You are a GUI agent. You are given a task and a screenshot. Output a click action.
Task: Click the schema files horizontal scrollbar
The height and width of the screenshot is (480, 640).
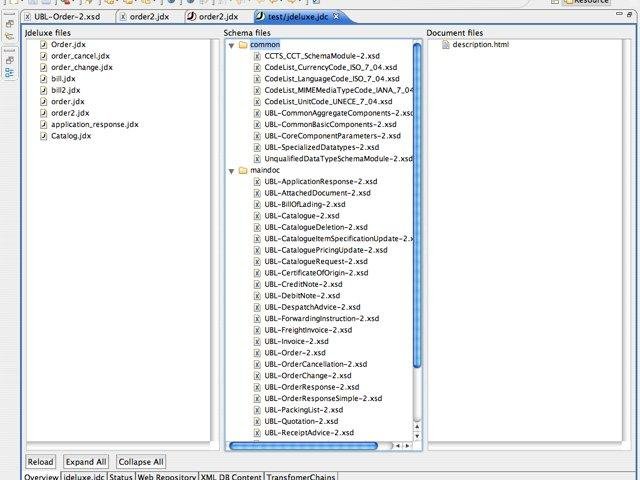(303, 446)
